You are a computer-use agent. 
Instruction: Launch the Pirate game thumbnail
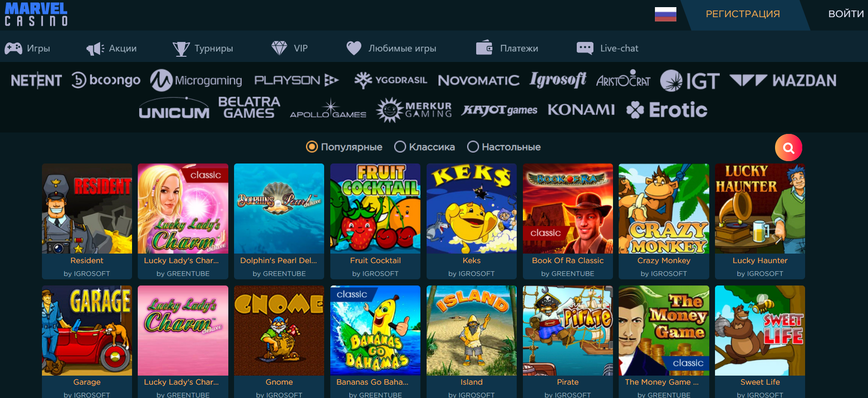[568, 330]
